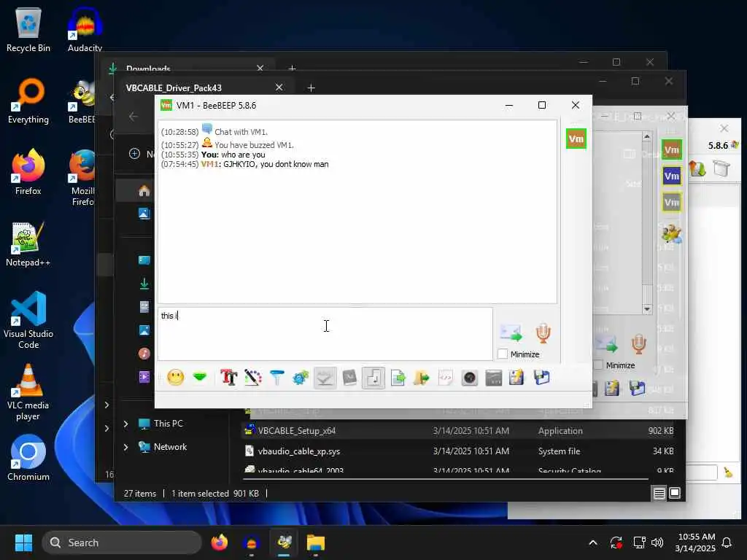
Task: Click the green emerald icon in chat toolbar
Action: 200,378
